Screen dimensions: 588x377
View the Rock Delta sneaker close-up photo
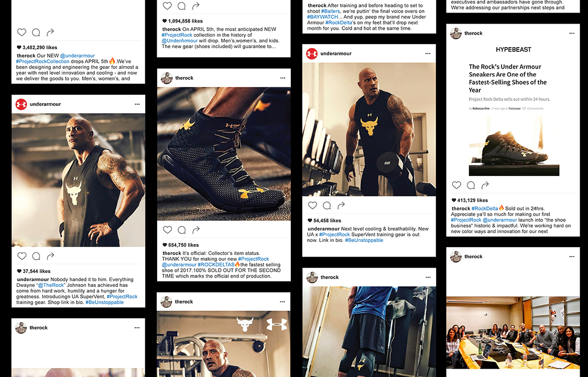[224, 154]
